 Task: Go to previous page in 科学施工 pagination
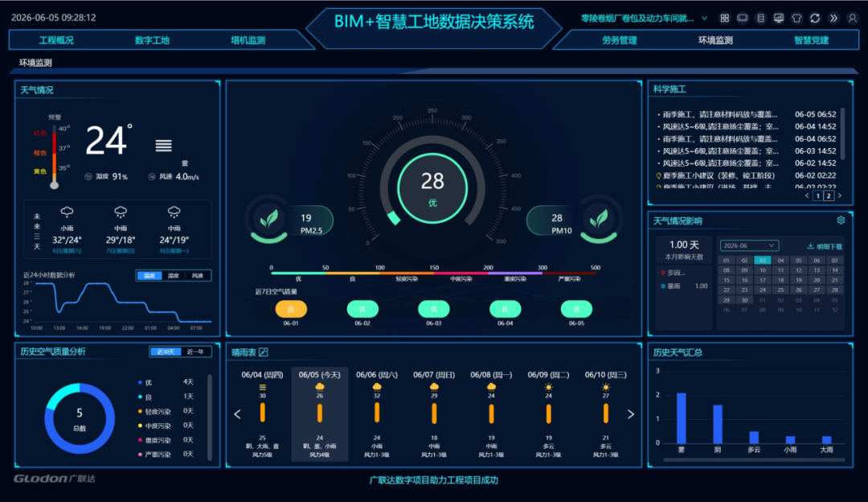pos(807,195)
